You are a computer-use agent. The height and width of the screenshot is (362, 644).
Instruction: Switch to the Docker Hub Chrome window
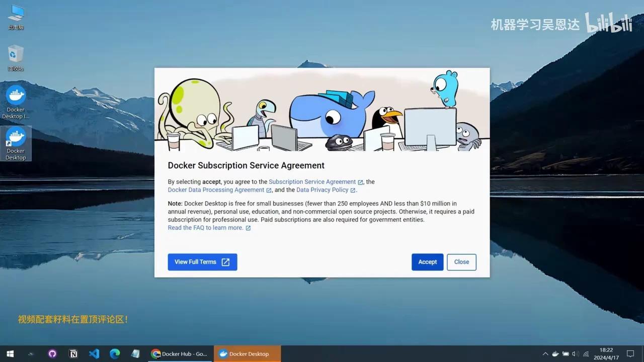point(180,354)
